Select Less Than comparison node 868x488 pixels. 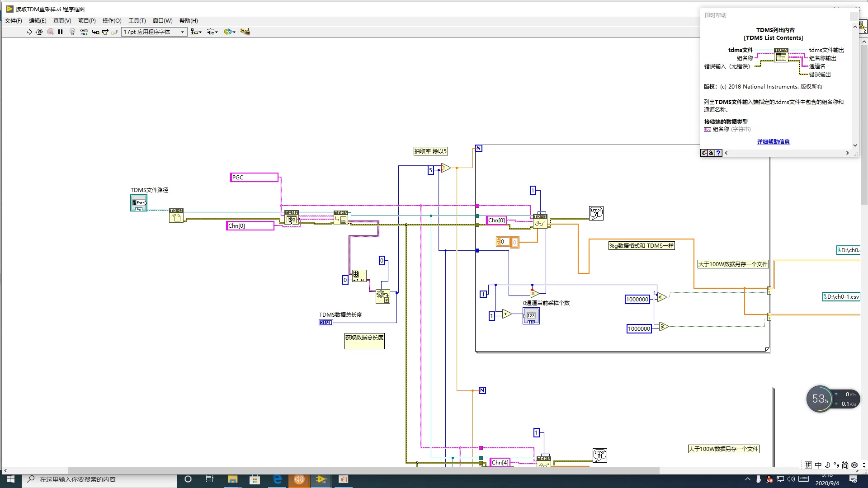coord(661,297)
